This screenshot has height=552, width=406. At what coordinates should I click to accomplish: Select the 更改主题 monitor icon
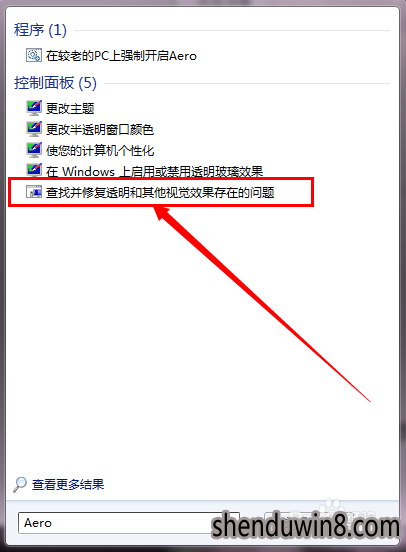click(x=34, y=108)
